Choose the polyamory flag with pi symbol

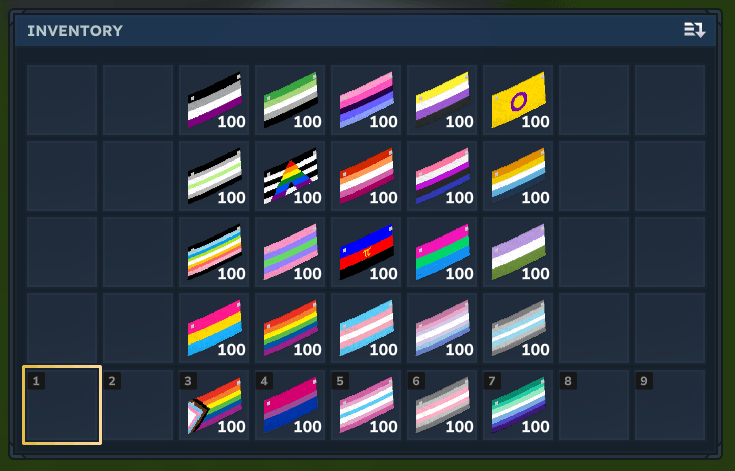point(366,252)
